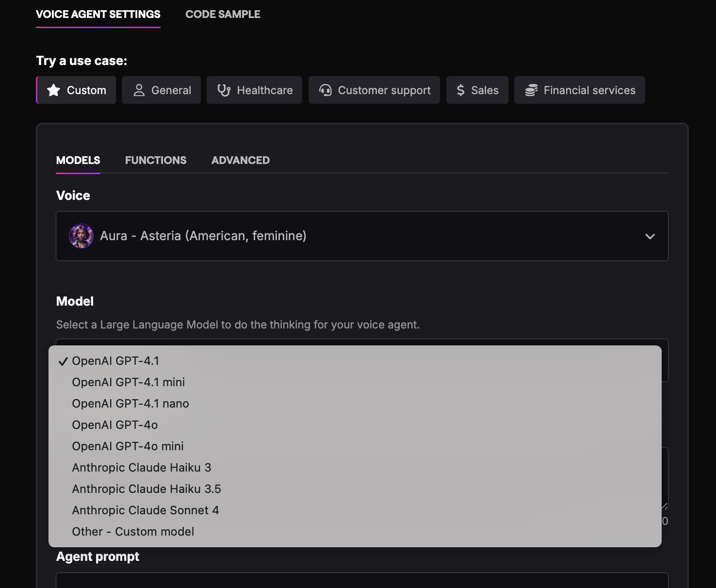Open the Functions tab
This screenshot has height=588, width=716.
tap(156, 161)
